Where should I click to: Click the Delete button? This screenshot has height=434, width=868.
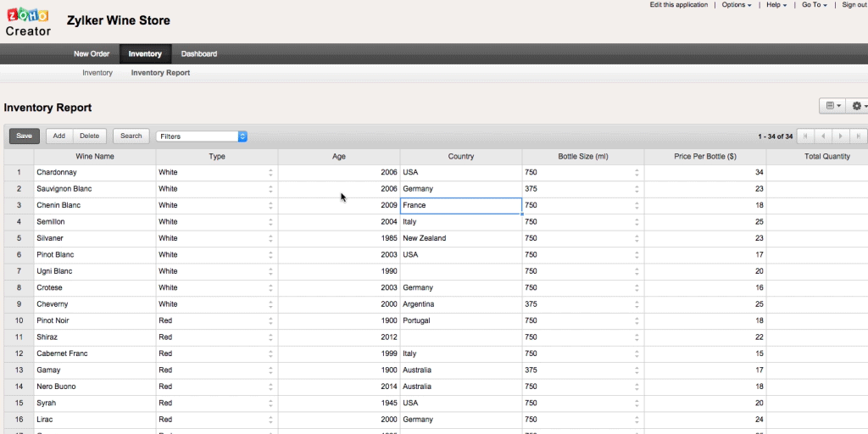pyautogui.click(x=89, y=136)
